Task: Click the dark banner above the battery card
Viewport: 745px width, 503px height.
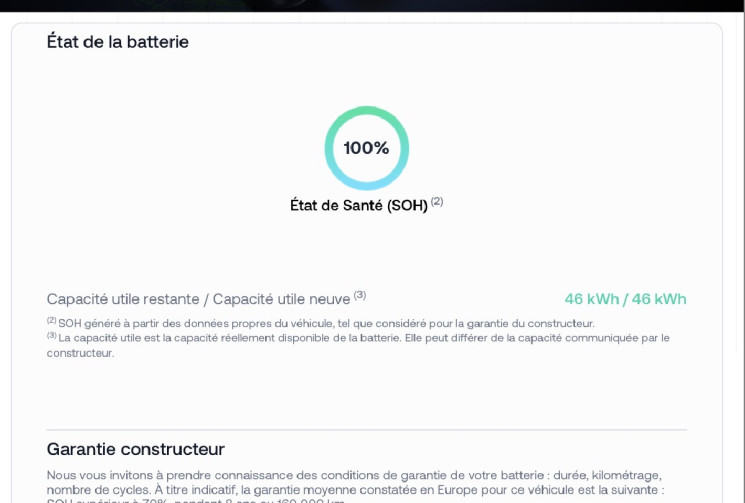Action: point(372,5)
